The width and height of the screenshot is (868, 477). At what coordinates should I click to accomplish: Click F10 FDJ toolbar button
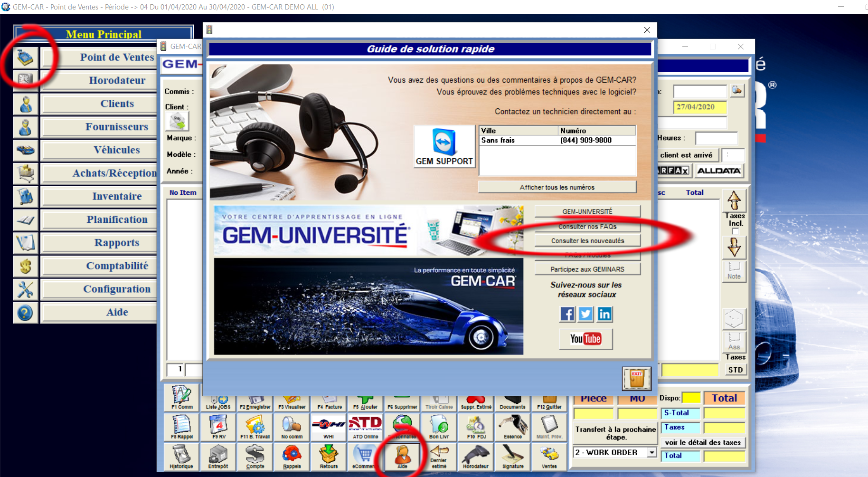[x=476, y=427]
